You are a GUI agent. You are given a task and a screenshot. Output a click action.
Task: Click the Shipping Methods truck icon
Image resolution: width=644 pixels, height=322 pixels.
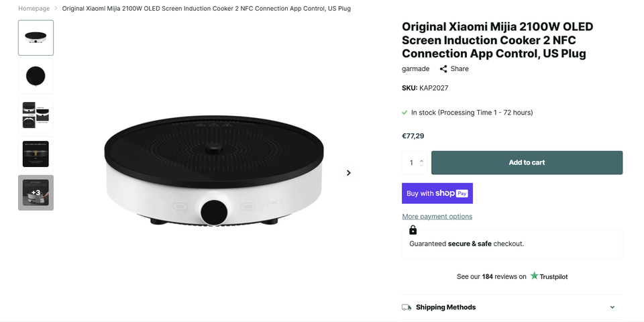[407, 307]
